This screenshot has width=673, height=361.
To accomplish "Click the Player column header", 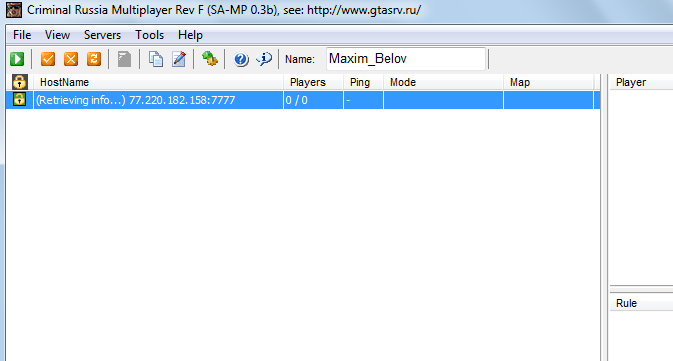I will coord(641,82).
